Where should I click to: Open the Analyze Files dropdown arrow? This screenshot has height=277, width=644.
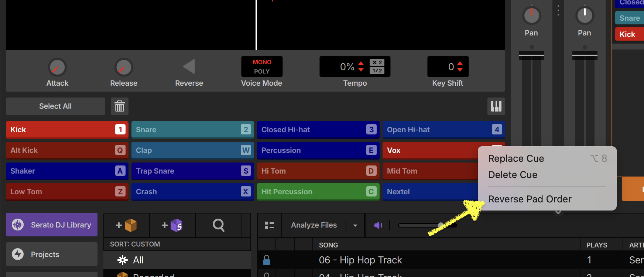355,225
